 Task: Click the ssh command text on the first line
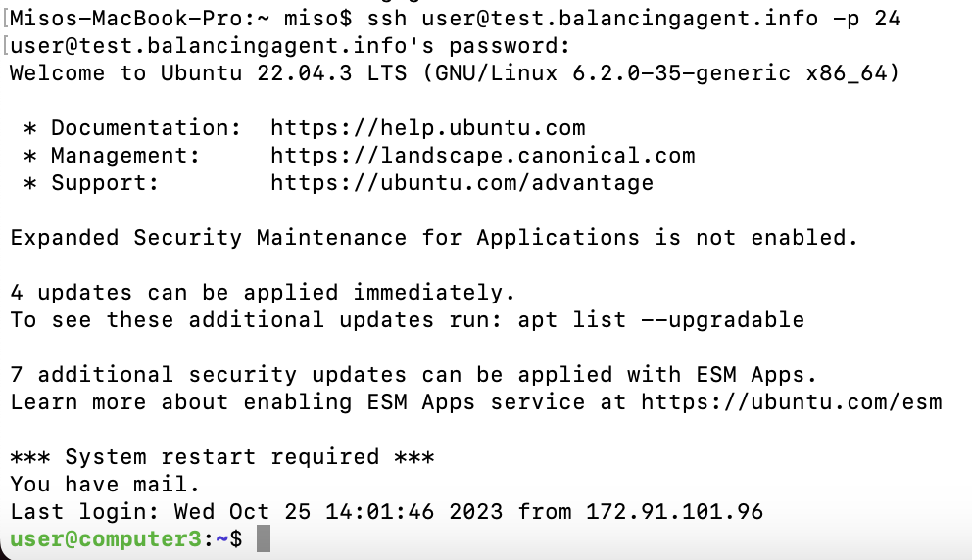click(x=634, y=19)
